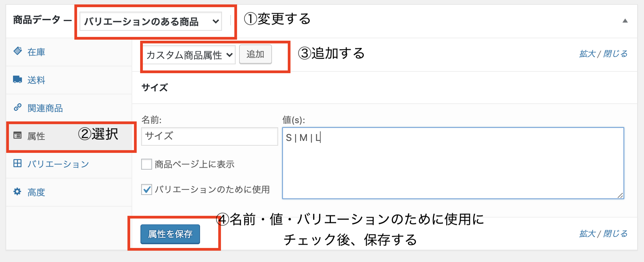644x262 pixels.
Task: Open the 送料 tab
Action: pyautogui.click(x=36, y=80)
